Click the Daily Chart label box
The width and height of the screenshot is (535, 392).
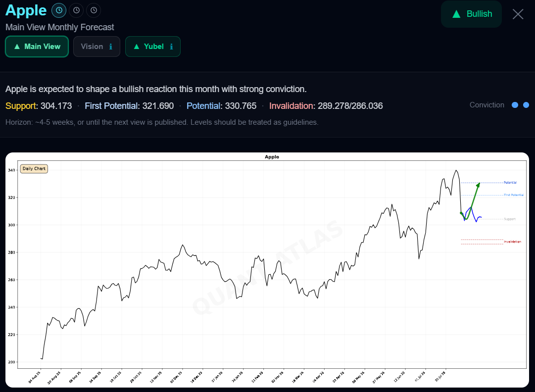tap(34, 169)
